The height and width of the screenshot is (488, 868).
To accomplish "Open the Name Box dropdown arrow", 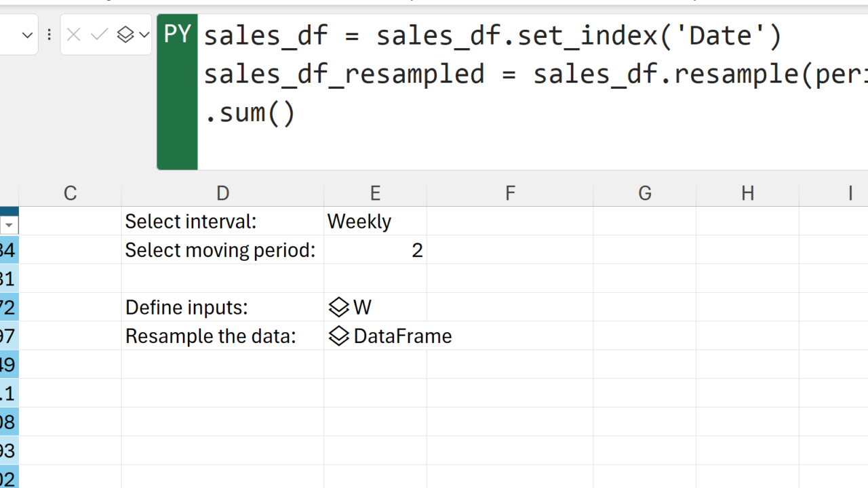I will point(28,35).
